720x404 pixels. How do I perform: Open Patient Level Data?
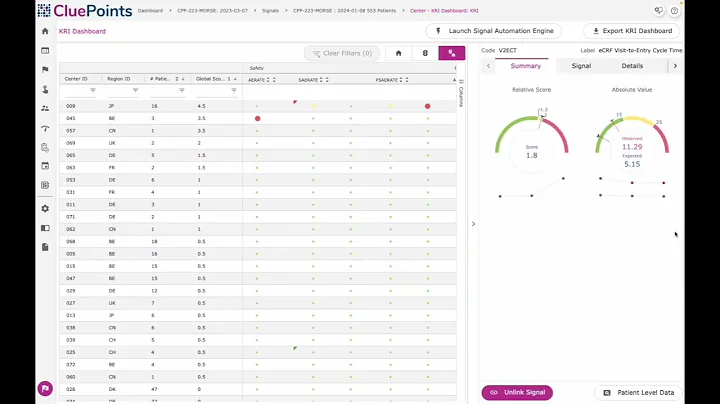638,393
